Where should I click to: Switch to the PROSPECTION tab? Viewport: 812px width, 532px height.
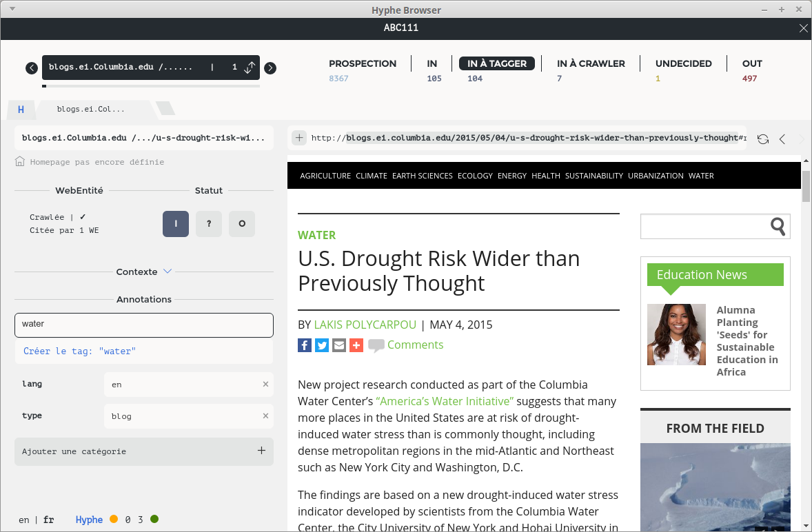(363, 63)
